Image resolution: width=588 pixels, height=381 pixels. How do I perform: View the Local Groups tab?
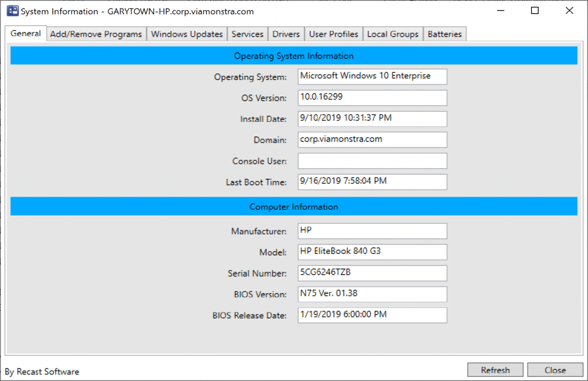tap(393, 34)
